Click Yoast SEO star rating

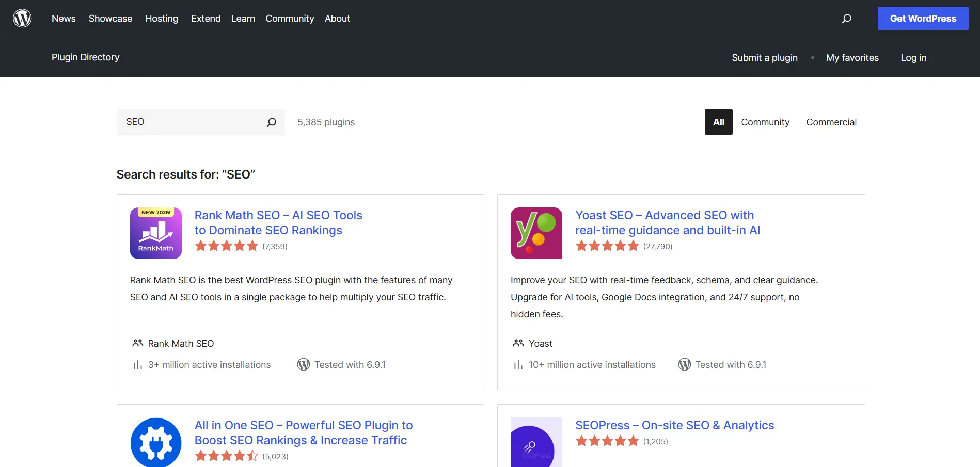click(607, 246)
